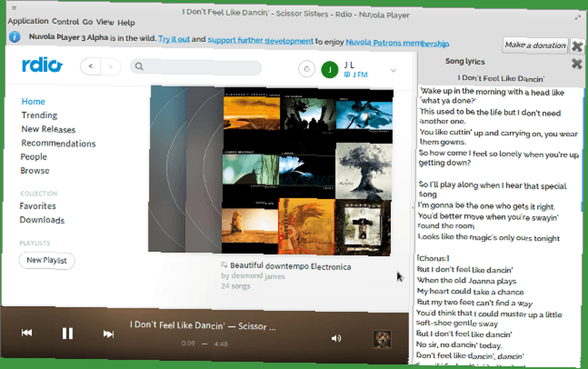588x369 pixels.
Task: Click the lyrics heading 'I Don't Feel Like Dancin''
Action: tap(501, 78)
